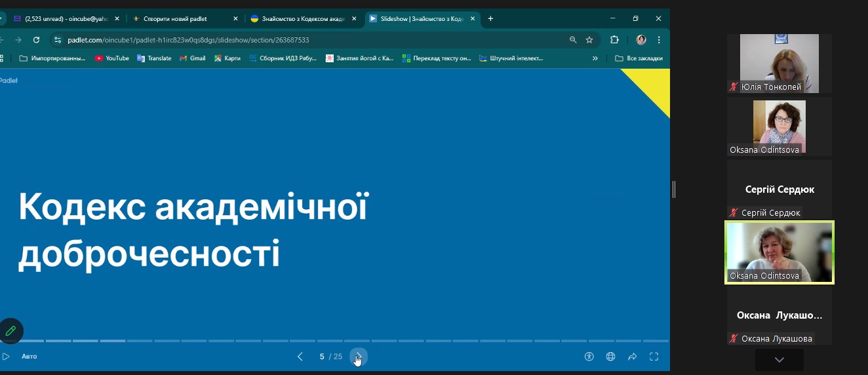Switch to the Створити новий padlet tab
Image resolution: width=868 pixels, height=375 pixels.
175,19
